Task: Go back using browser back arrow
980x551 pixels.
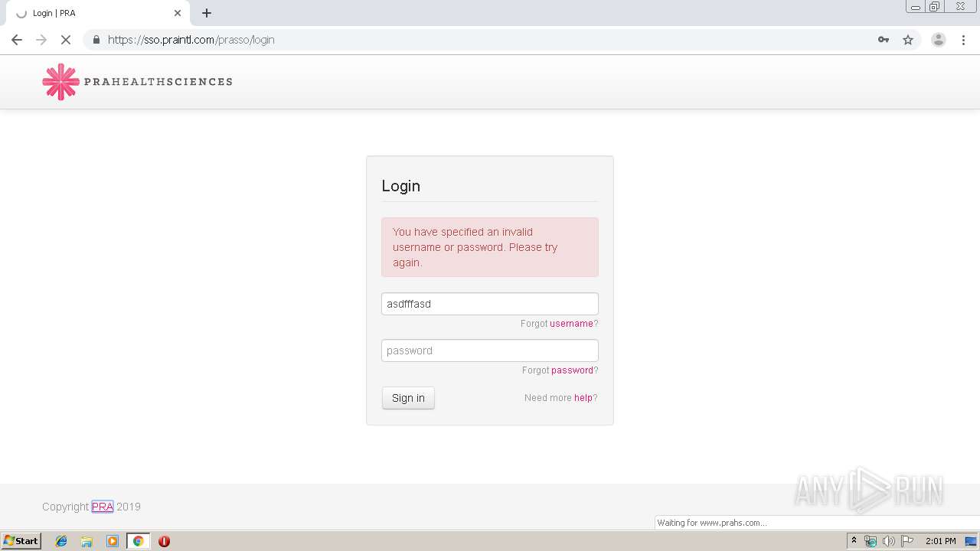Action: coord(17,40)
